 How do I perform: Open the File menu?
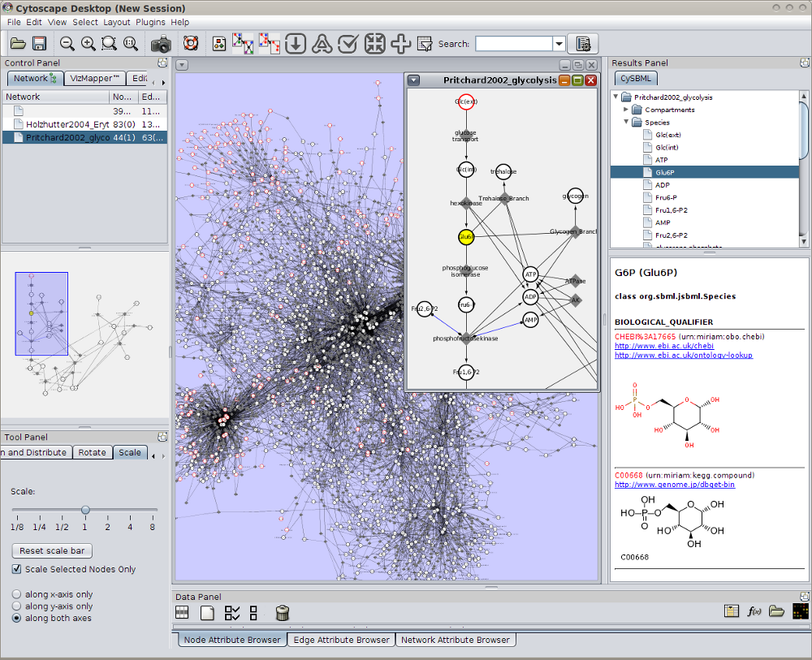pos(14,22)
